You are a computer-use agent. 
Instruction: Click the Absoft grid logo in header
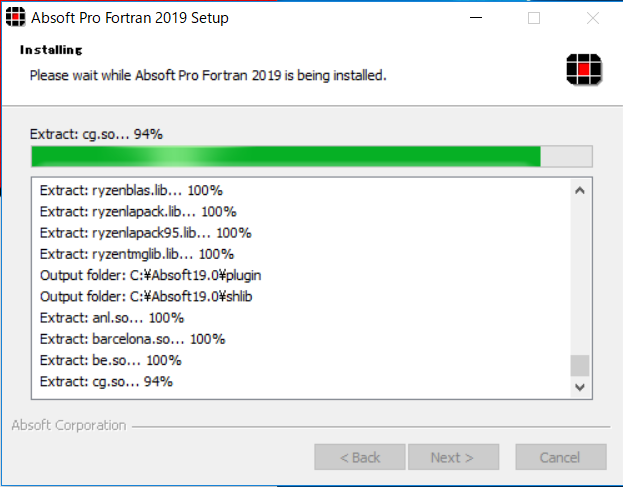coord(584,70)
